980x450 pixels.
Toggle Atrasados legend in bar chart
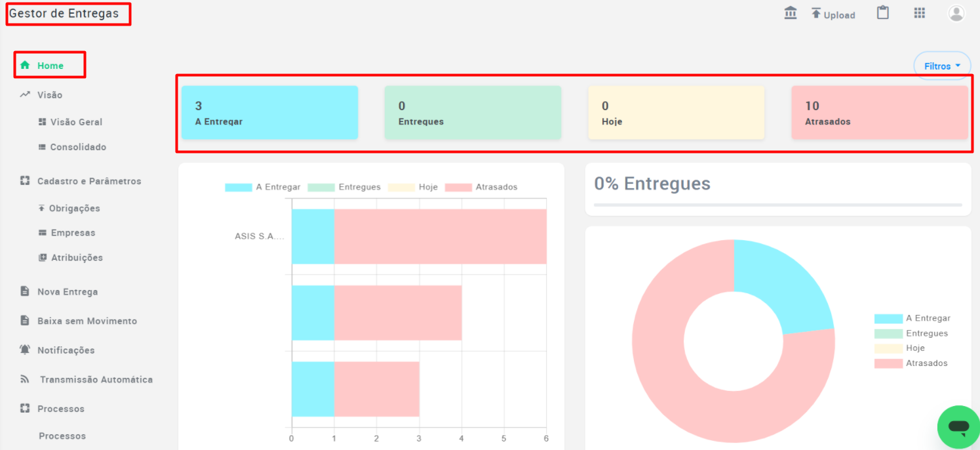pos(481,187)
